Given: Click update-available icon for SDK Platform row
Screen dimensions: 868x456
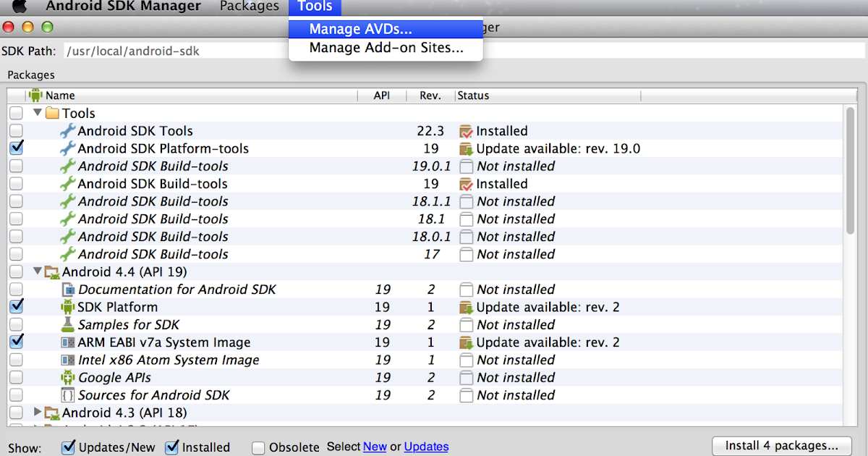Looking at the screenshot, I should pyautogui.click(x=466, y=307).
